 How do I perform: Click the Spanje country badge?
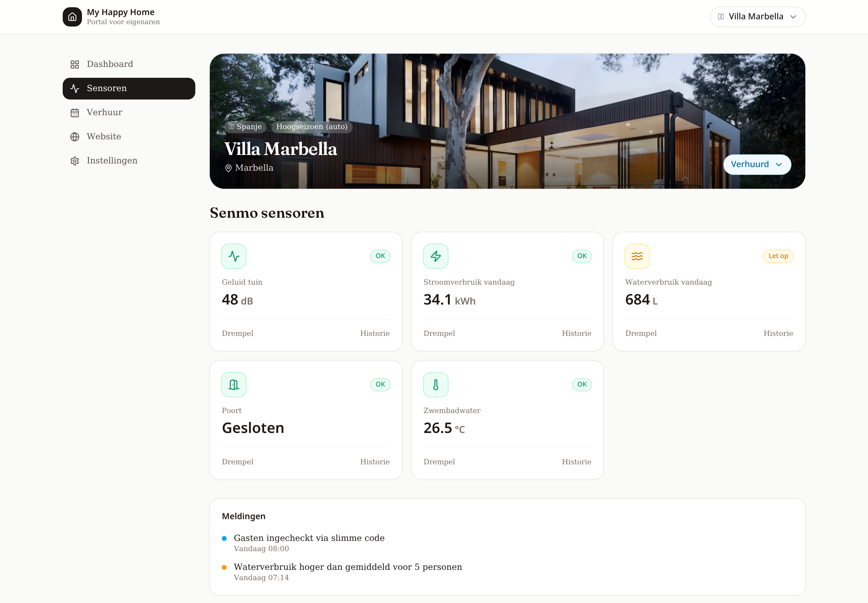pos(245,127)
